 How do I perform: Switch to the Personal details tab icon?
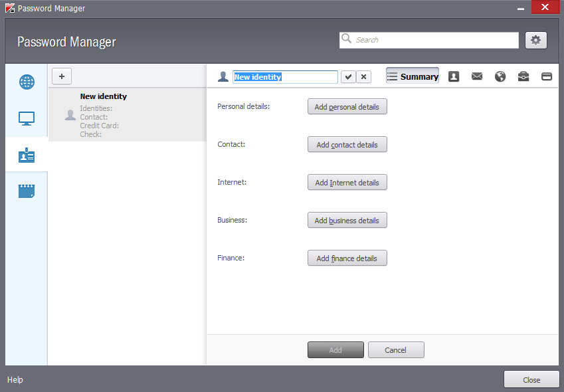tap(454, 76)
